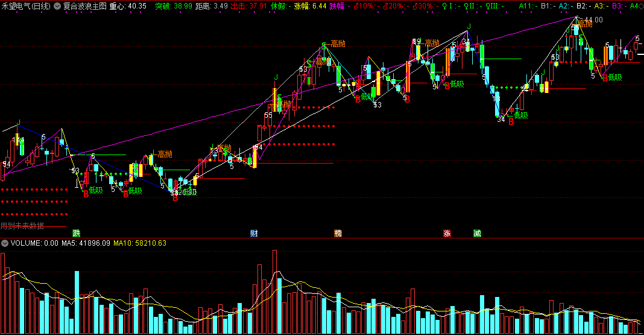644x335 pixels.
Task: Click the 44.00 peak price label
Action: point(593,20)
